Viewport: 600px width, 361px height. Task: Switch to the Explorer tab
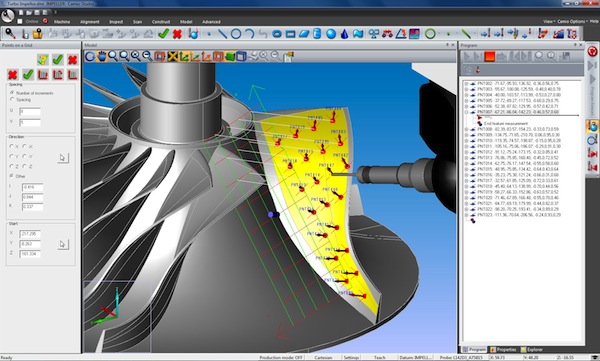(x=532, y=350)
